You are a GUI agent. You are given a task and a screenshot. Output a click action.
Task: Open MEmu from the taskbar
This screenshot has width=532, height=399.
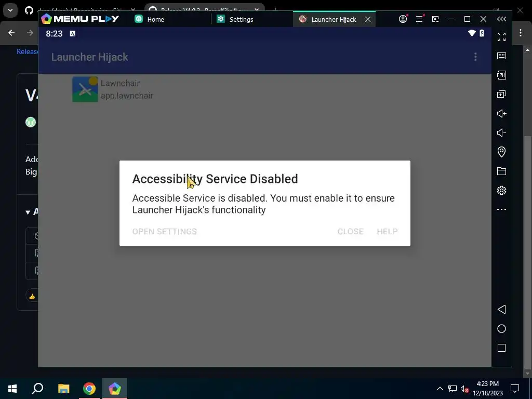click(115, 389)
